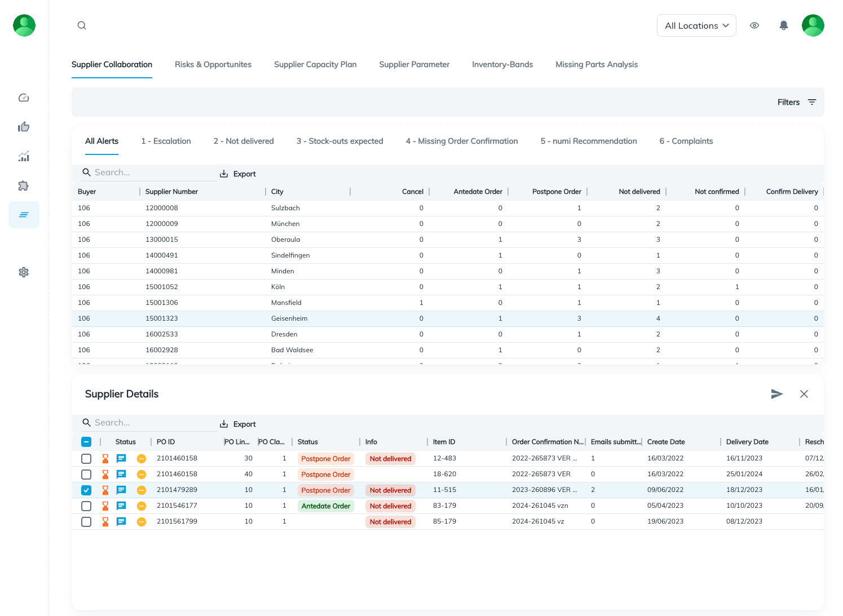Toggle the eye visibility icon in header
843x616 pixels.
[754, 25]
